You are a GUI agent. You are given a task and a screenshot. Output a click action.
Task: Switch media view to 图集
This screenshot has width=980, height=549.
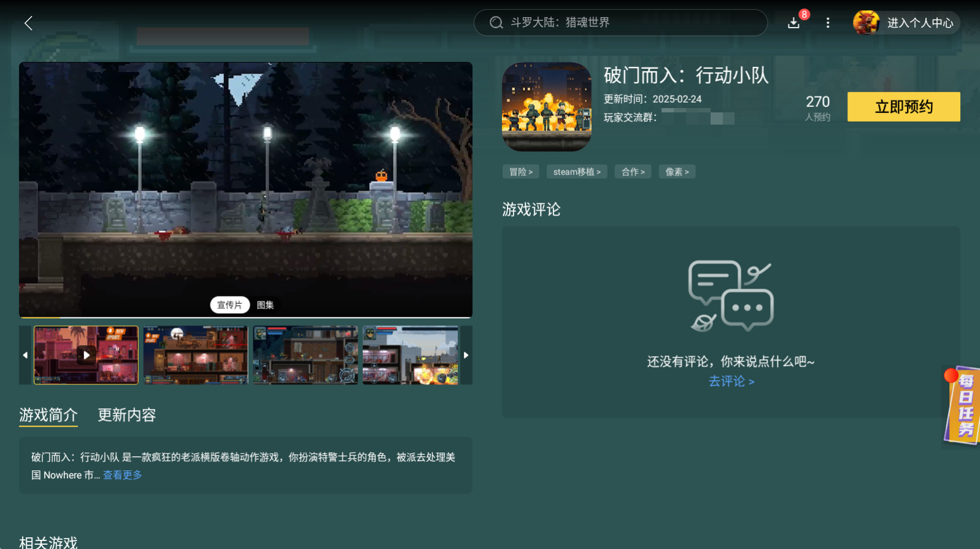coord(265,305)
